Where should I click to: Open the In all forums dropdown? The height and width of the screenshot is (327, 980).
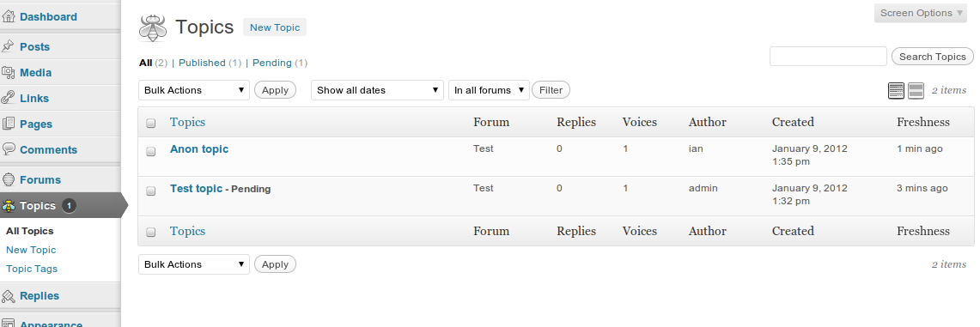489,90
